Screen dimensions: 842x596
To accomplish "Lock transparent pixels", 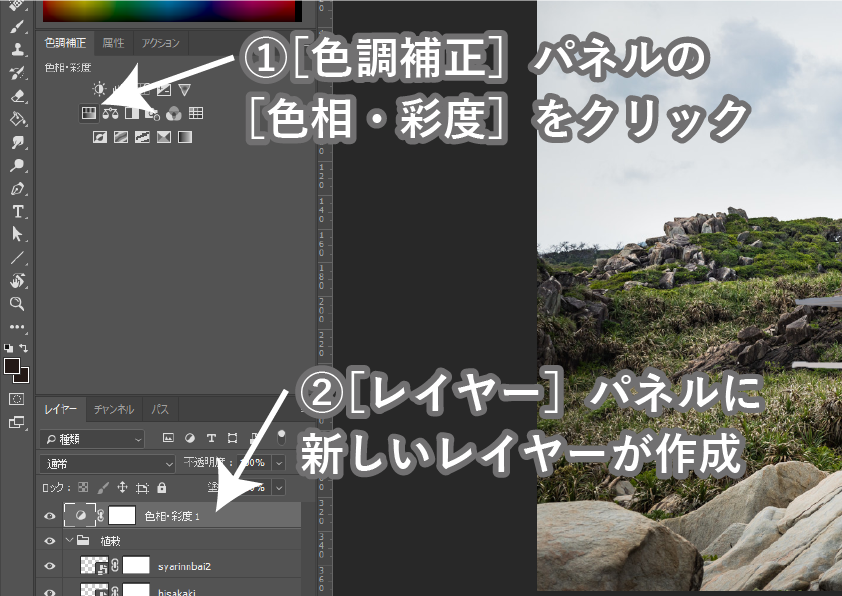I will (83, 487).
